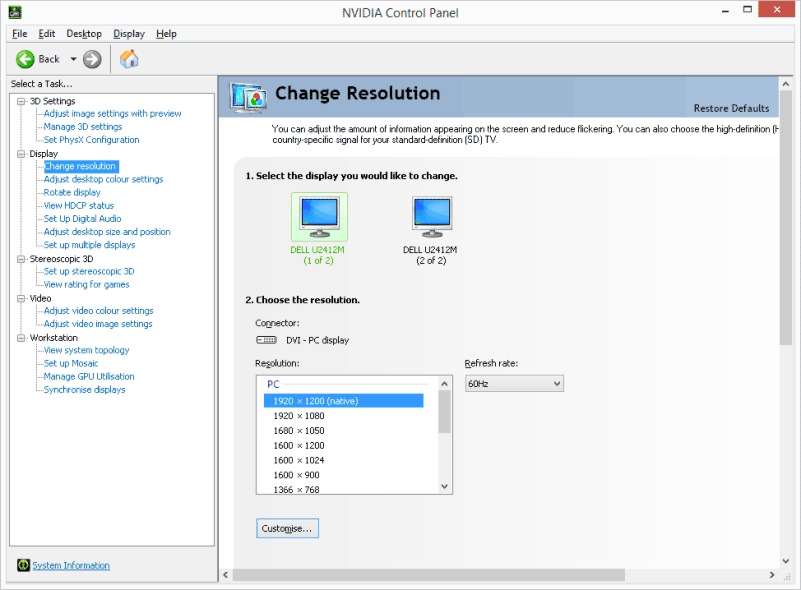
Task: Open Manage 3D settings
Action: click(83, 127)
